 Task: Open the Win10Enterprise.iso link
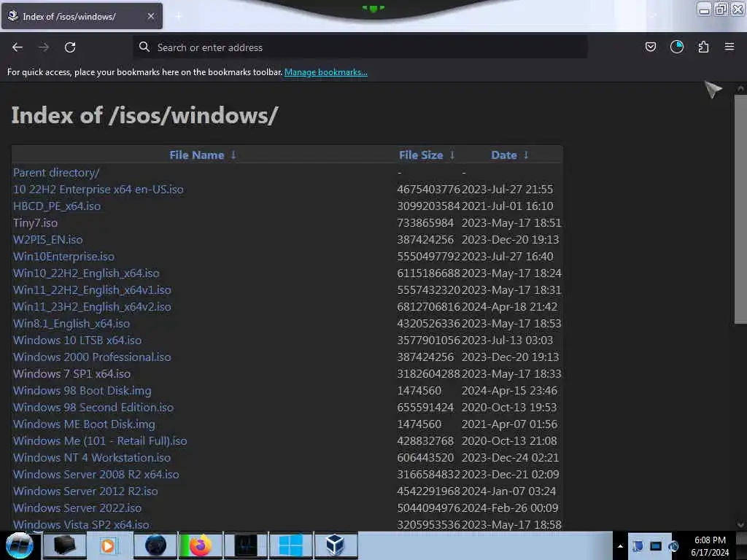[64, 257]
